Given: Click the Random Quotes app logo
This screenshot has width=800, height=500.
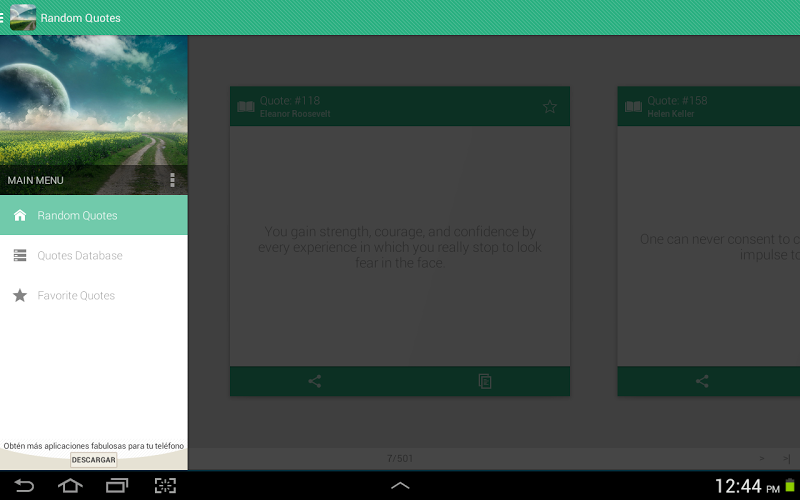Looking at the screenshot, I should tap(23, 17).
